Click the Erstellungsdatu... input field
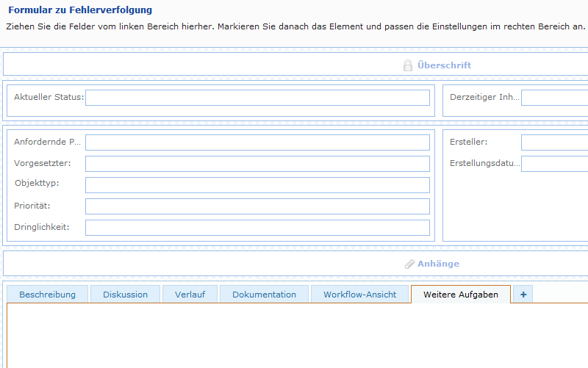588x368 pixels. click(x=555, y=164)
